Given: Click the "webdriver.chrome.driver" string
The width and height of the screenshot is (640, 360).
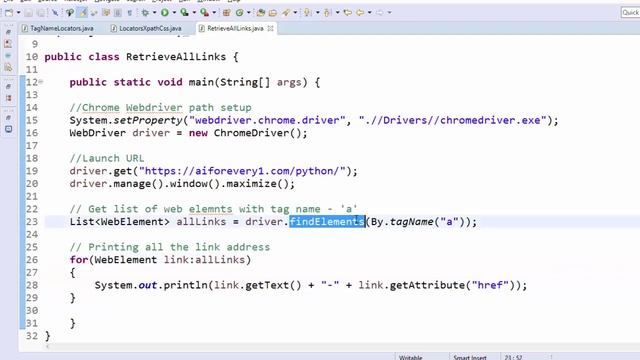Looking at the screenshot, I should click(x=267, y=120).
